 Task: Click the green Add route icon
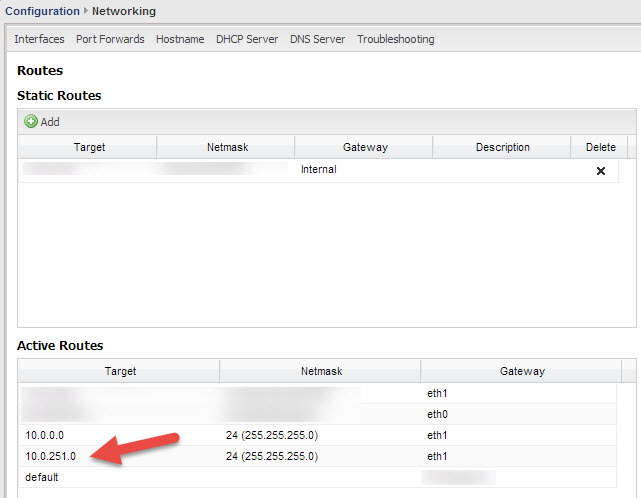point(31,122)
